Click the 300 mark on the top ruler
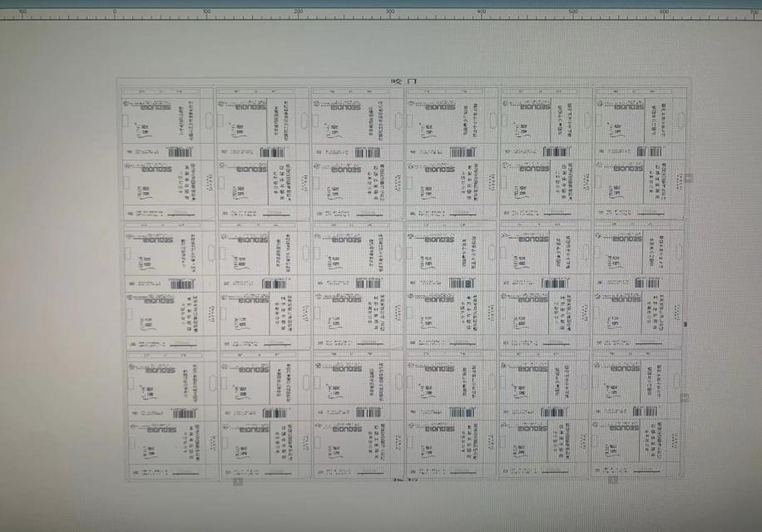This screenshot has width=762, height=532. [390, 12]
